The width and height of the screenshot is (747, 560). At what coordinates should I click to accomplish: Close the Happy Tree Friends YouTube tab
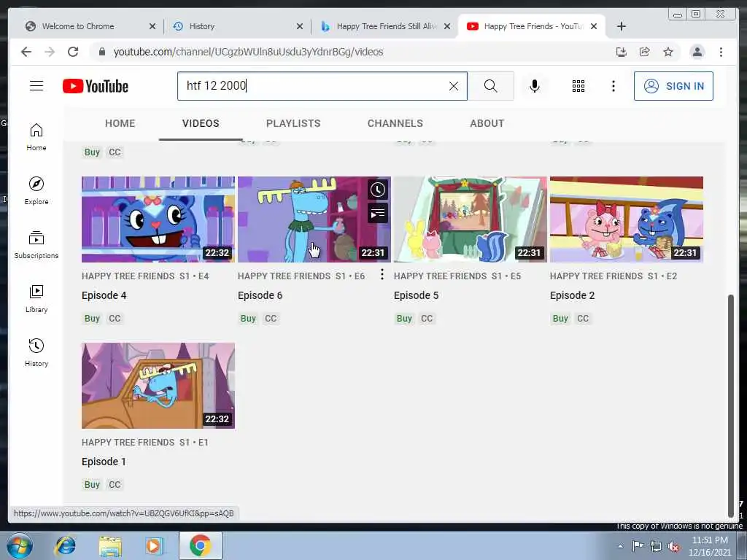coord(594,26)
